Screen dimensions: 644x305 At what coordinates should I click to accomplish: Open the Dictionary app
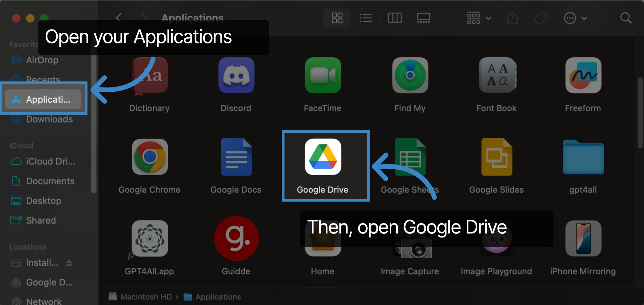point(150,76)
